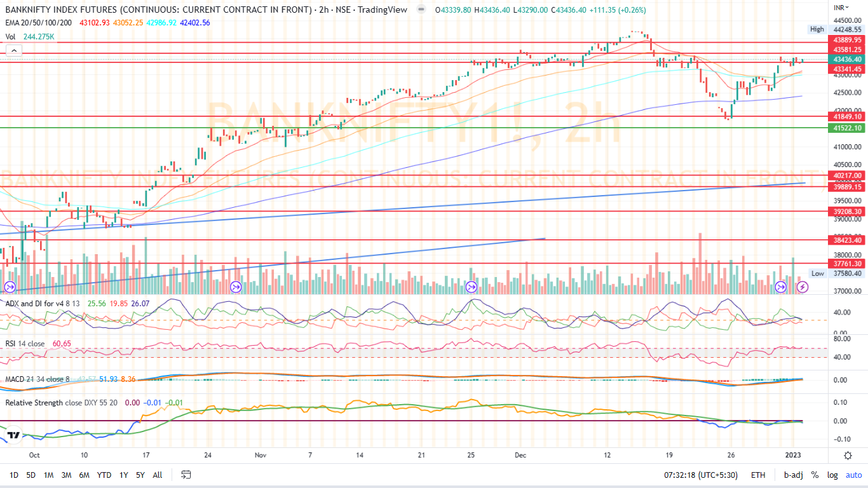Select the 1M time range
Image resolution: width=868 pixels, height=488 pixels.
tap(48, 475)
